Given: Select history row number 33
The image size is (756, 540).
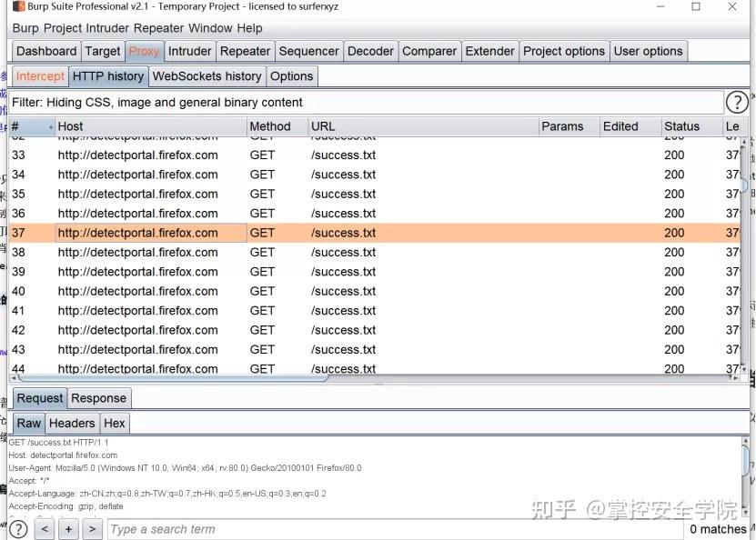Looking at the screenshot, I should point(374,155).
